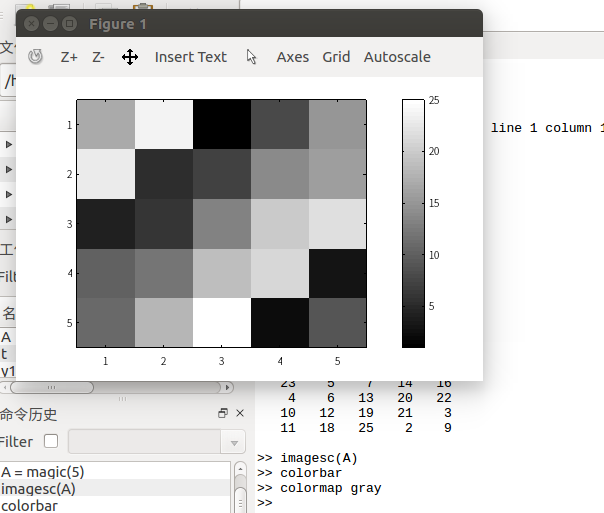
Task: Click the horizontal scrollbar thumb
Action: coord(52,387)
